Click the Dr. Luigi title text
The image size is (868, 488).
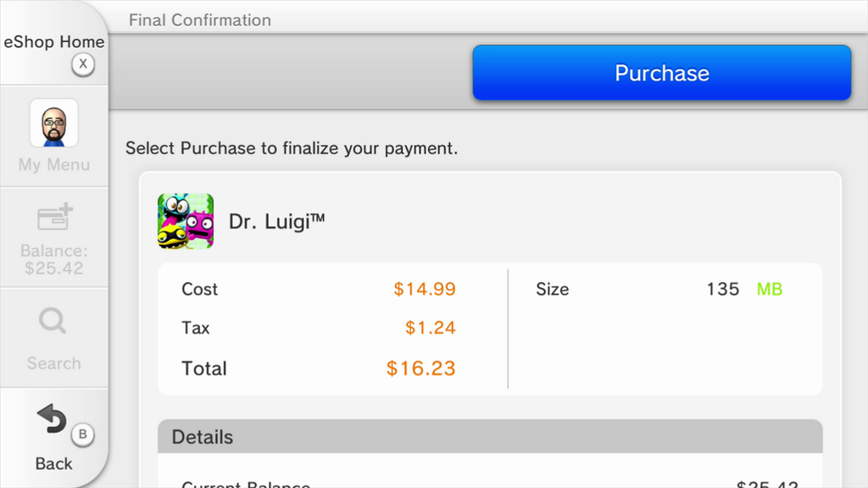[277, 222]
